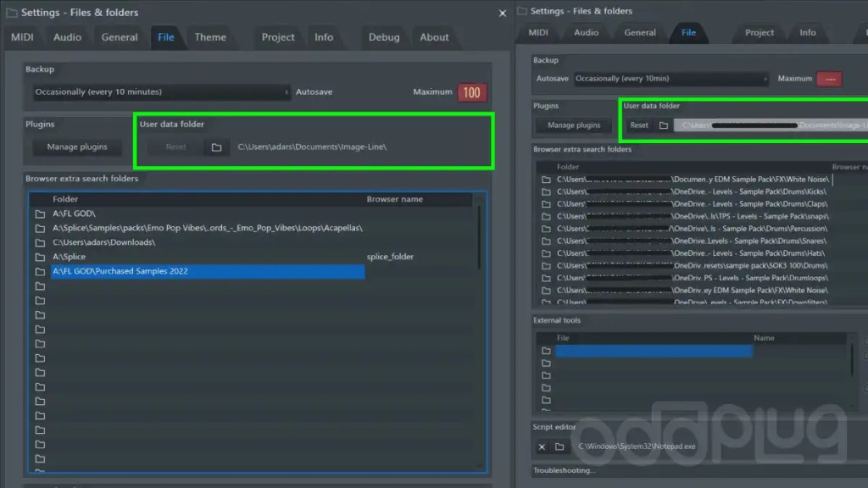Click the greyed Reset button in the left window
Image resolution: width=868 pixels, height=488 pixels.
(175, 147)
